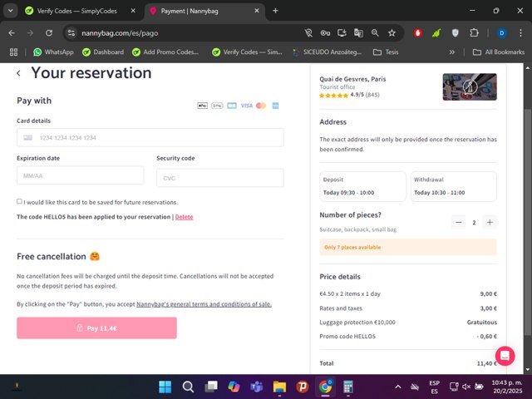532x399 pixels.
Task: Open Task View on taskbar
Action: 211,387
